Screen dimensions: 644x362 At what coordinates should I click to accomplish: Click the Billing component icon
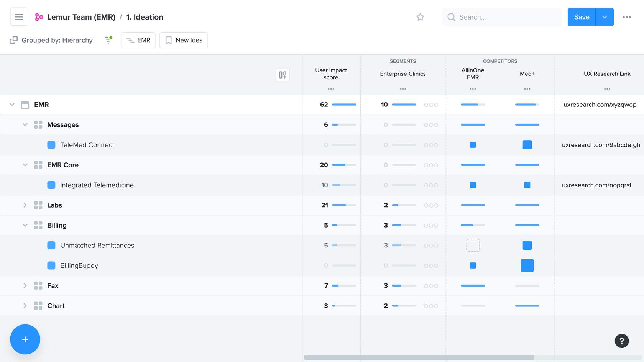tap(38, 225)
